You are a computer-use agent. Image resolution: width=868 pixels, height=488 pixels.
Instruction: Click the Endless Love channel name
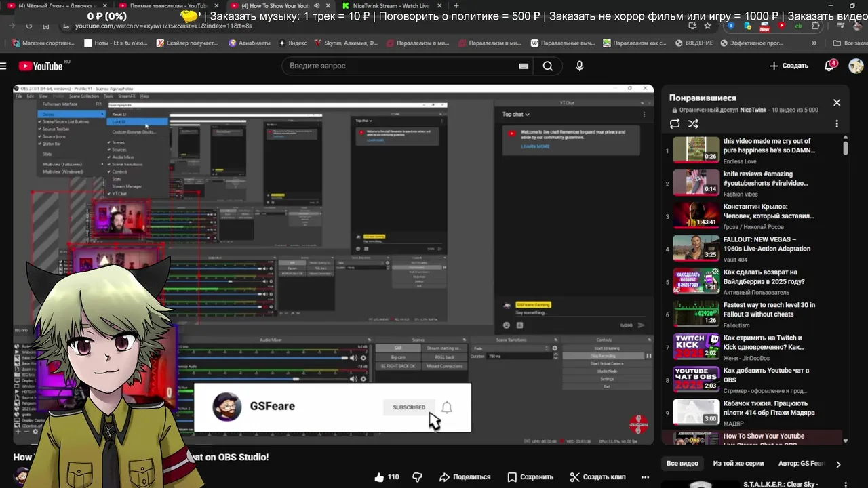(x=740, y=161)
